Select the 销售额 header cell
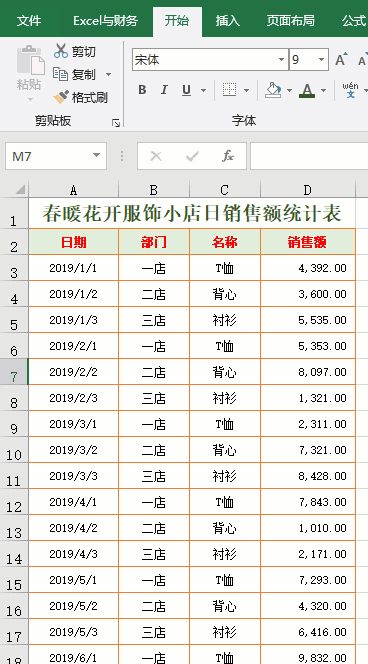The width and height of the screenshot is (368, 664). (x=308, y=242)
